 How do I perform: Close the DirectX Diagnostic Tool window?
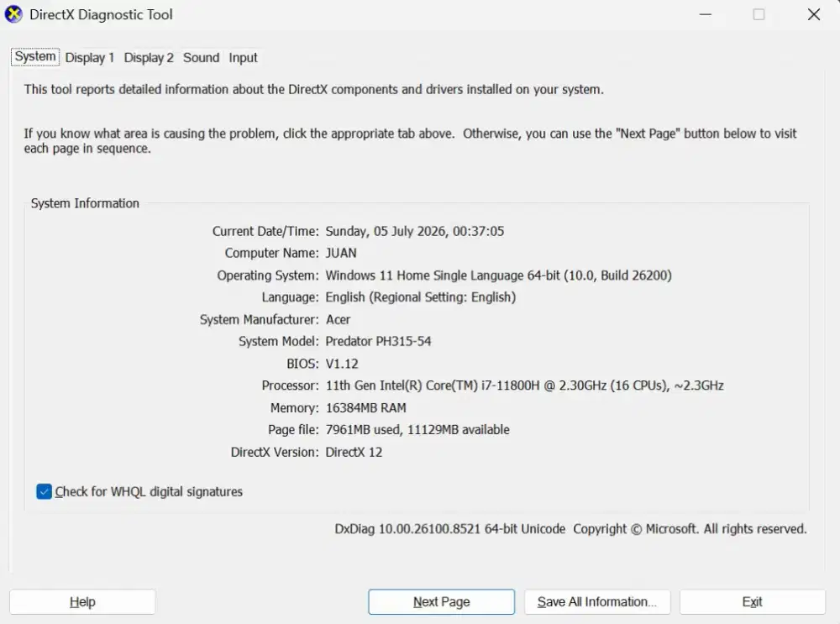pyautogui.click(x=814, y=14)
